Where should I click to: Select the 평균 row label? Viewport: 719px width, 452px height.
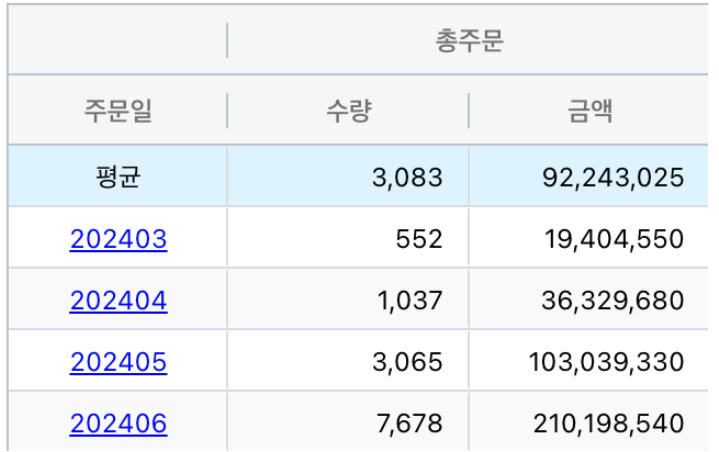pyautogui.click(x=118, y=176)
